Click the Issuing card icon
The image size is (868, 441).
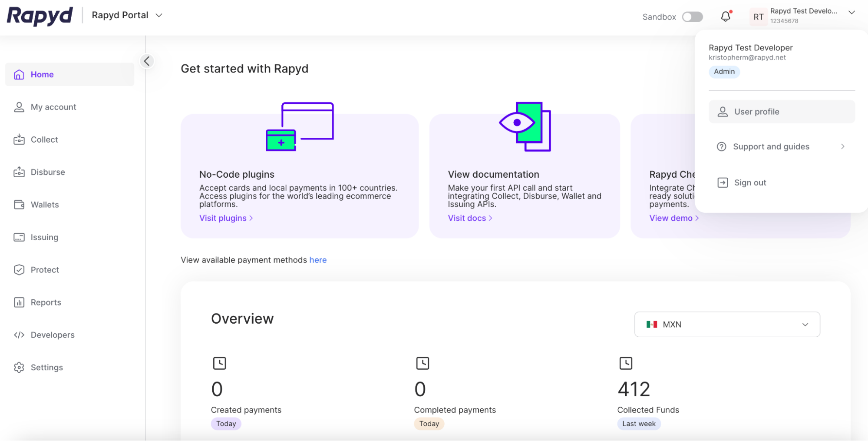19,237
